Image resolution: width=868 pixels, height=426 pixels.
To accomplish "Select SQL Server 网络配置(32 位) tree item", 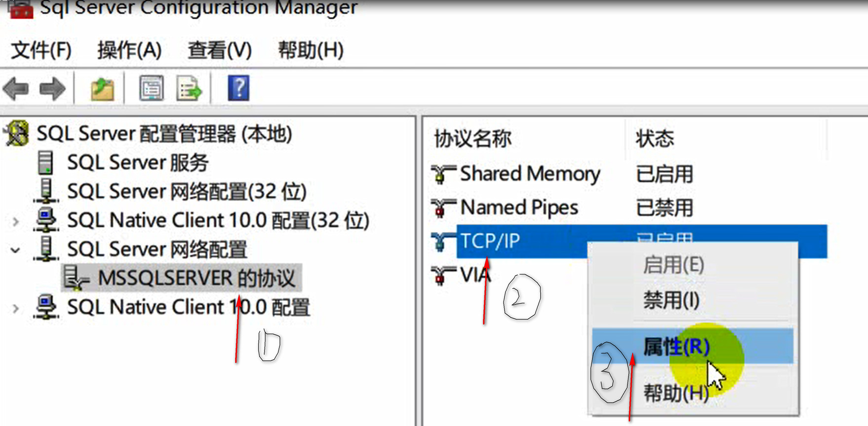I will coord(187,192).
